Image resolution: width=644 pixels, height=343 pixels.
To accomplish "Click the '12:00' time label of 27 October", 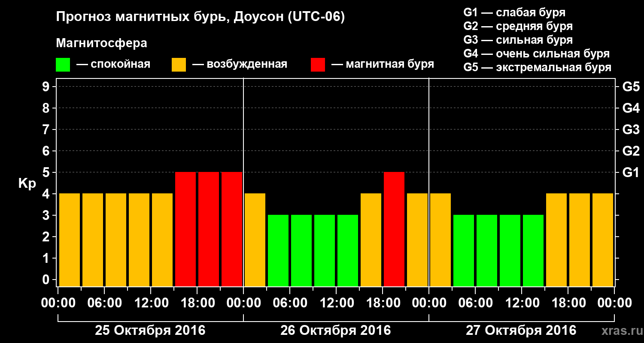I will point(522,303).
